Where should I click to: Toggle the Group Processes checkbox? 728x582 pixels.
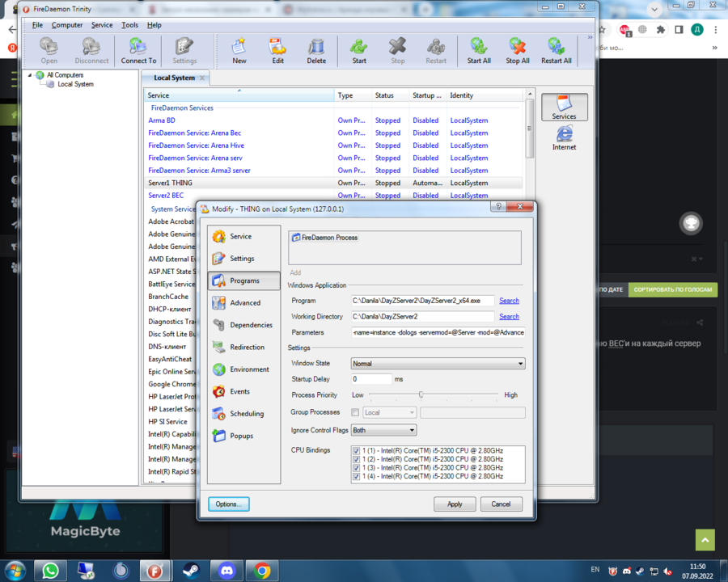click(355, 412)
